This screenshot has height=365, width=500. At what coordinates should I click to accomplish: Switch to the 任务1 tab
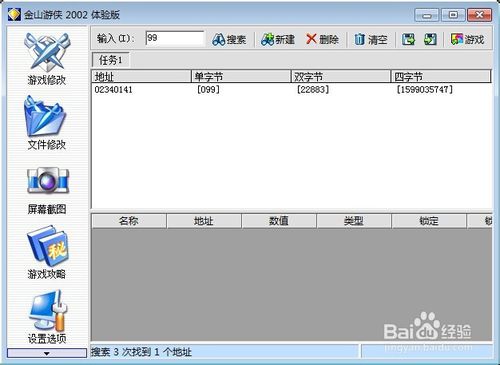click(110, 60)
